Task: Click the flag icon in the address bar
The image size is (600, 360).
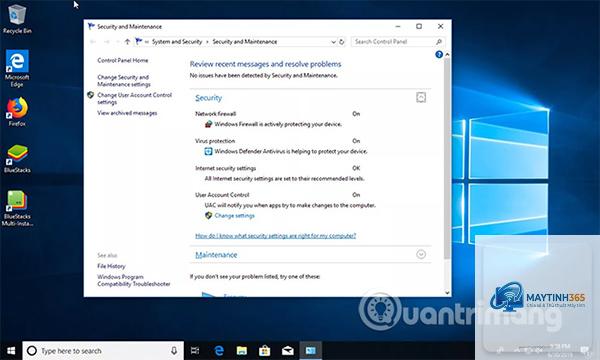Action: pyautogui.click(x=139, y=41)
